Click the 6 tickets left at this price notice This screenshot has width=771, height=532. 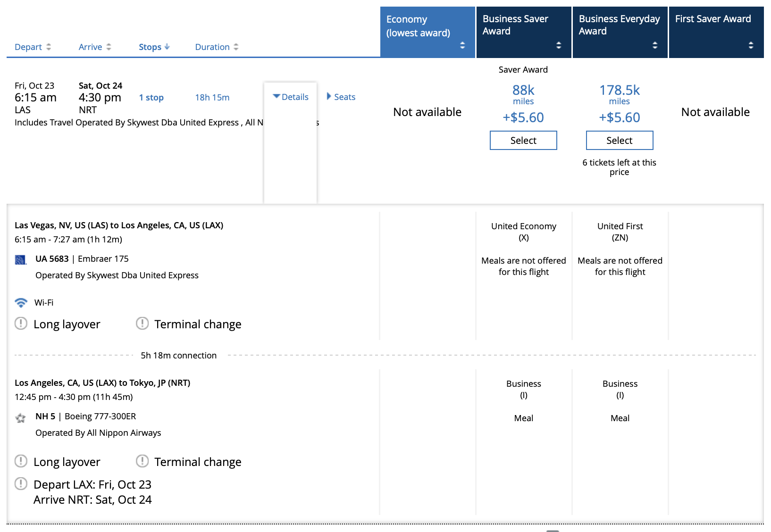tap(619, 167)
